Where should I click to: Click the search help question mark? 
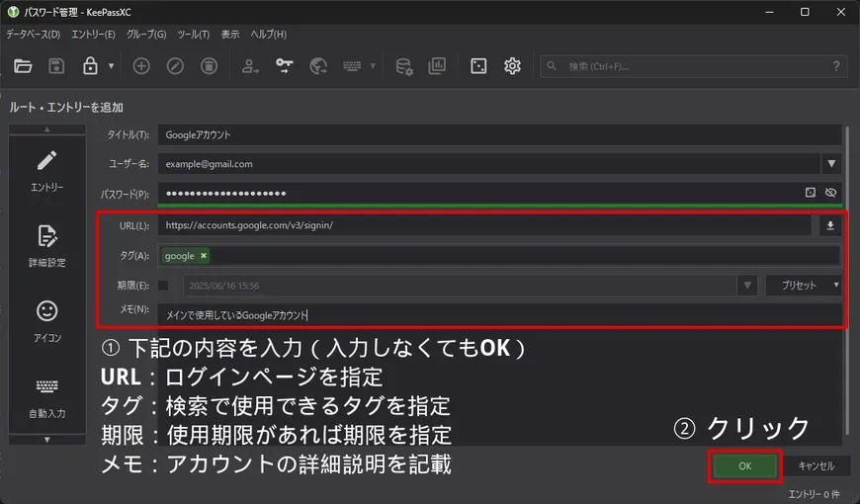click(x=836, y=66)
